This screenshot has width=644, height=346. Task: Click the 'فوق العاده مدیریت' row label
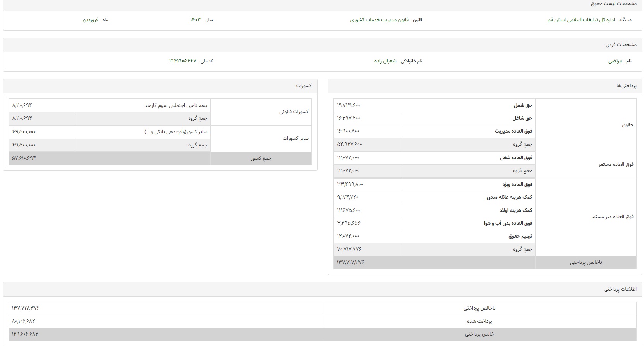pos(513,131)
